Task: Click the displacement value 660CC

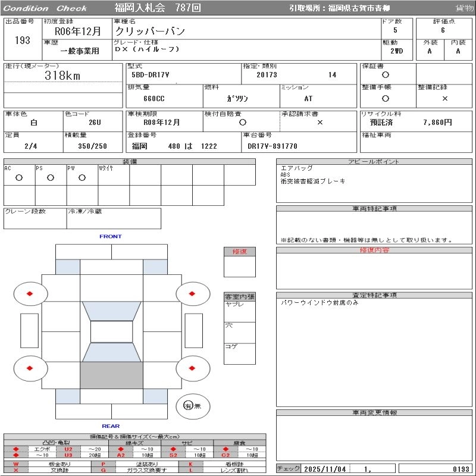Action: tap(154, 98)
